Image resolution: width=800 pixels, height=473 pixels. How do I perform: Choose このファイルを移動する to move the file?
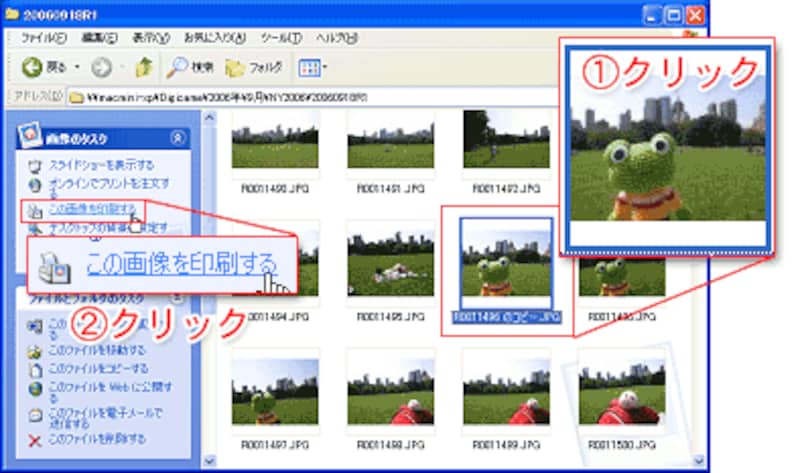[97, 351]
